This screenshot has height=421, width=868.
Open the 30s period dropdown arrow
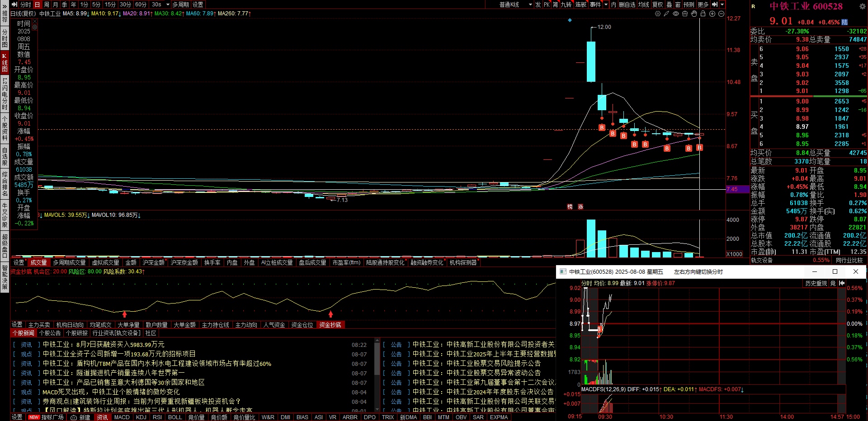[168, 5]
